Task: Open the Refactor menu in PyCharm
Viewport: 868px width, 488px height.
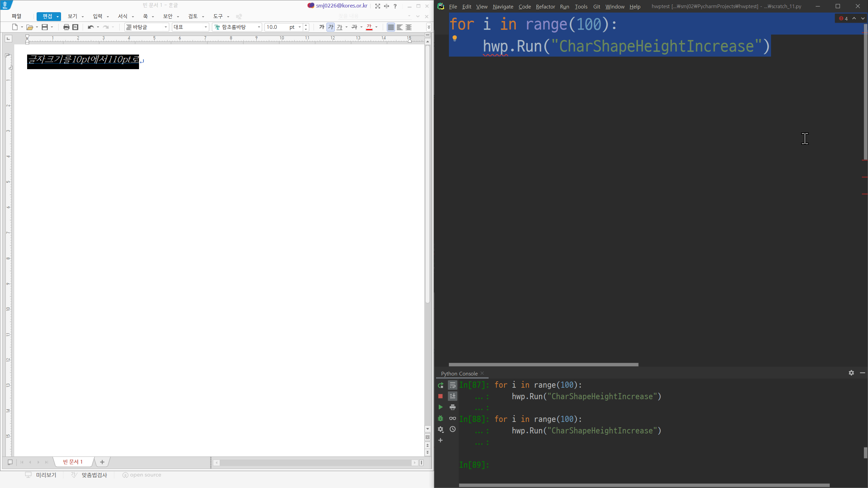Action: (545, 6)
